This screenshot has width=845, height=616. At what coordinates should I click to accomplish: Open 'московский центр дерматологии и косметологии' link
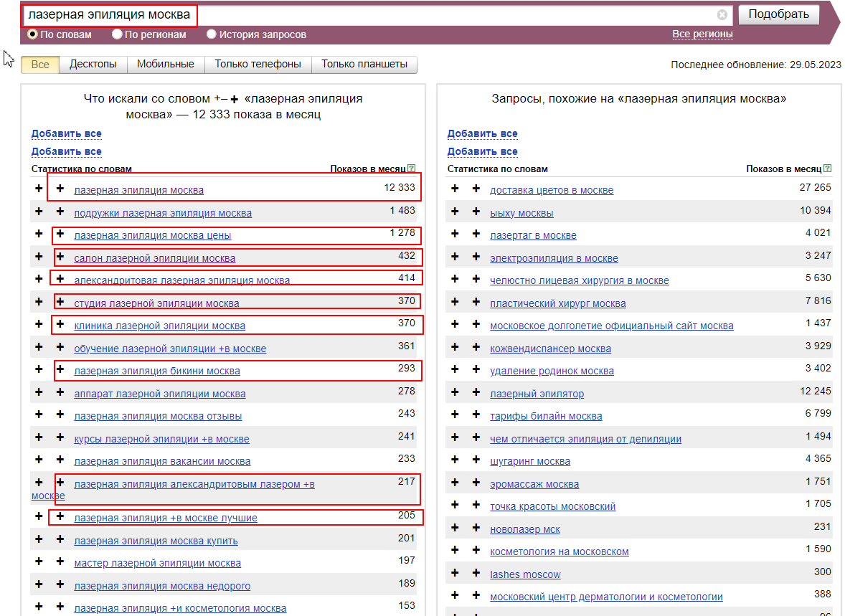[606, 597]
